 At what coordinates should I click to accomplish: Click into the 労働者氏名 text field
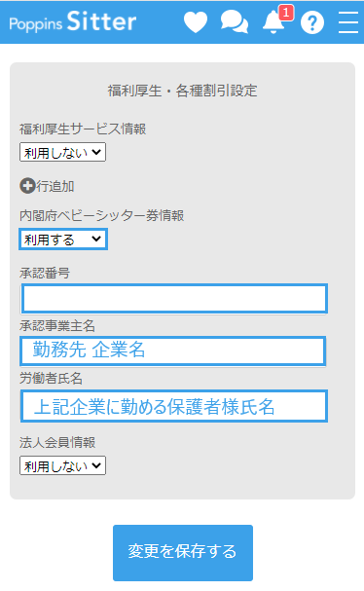point(173,406)
